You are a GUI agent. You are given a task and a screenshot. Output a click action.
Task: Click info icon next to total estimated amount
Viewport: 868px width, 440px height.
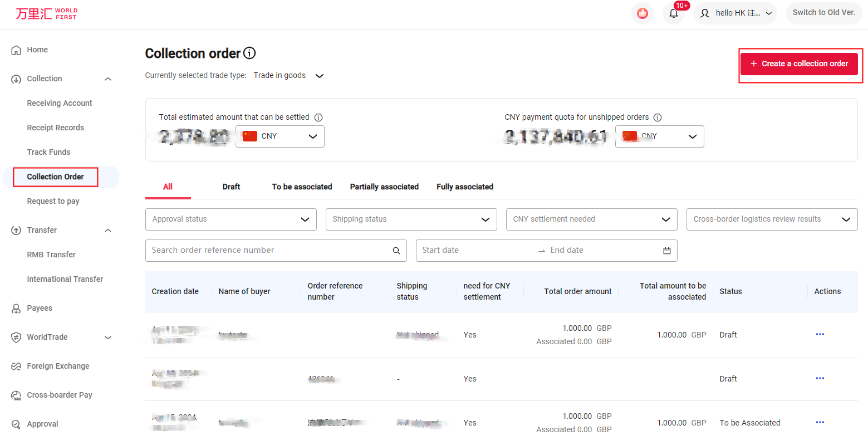click(x=318, y=118)
